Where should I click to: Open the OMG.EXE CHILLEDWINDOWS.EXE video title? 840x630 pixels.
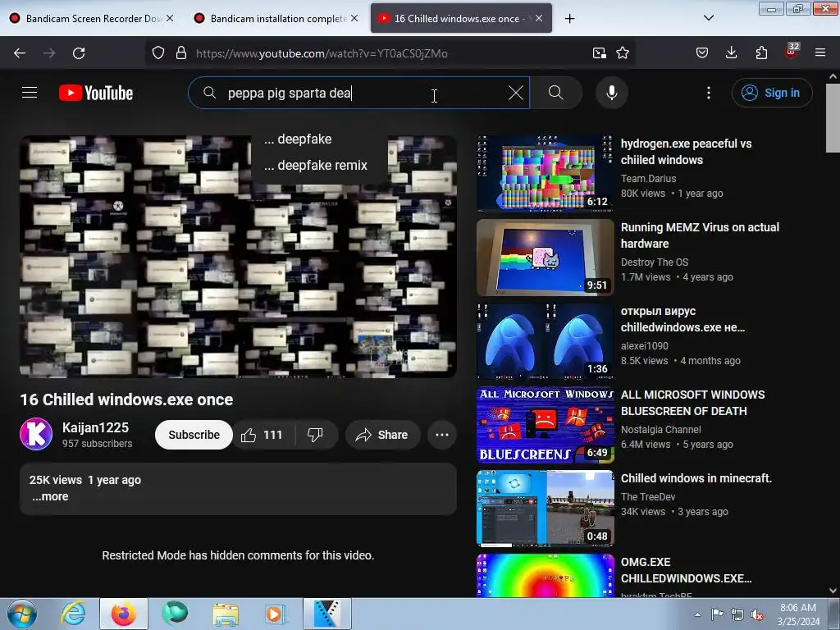click(687, 570)
